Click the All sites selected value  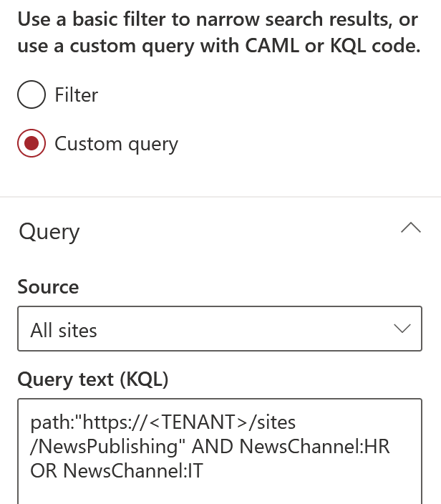64,331
